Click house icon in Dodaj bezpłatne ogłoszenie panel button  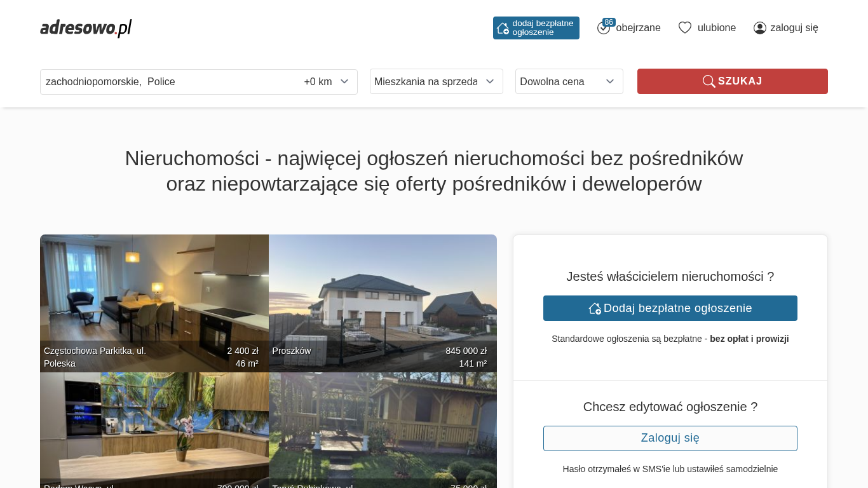pyautogui.click(x=595, y=308)
